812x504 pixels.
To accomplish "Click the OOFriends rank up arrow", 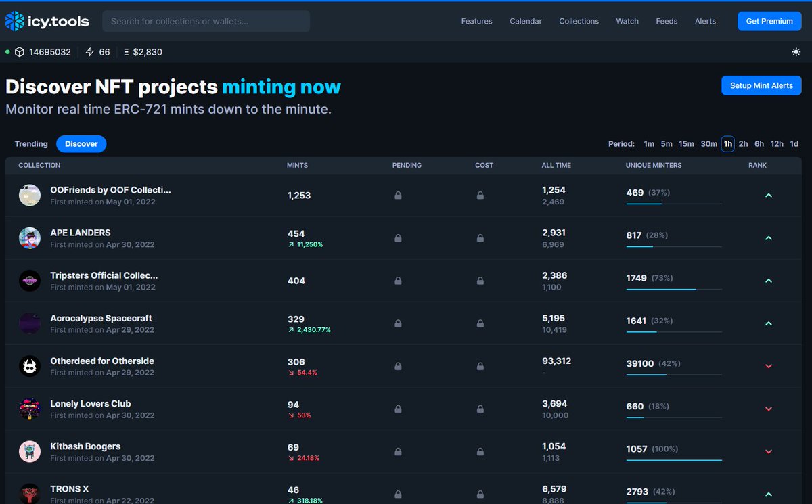I will [x=768, y=196].
